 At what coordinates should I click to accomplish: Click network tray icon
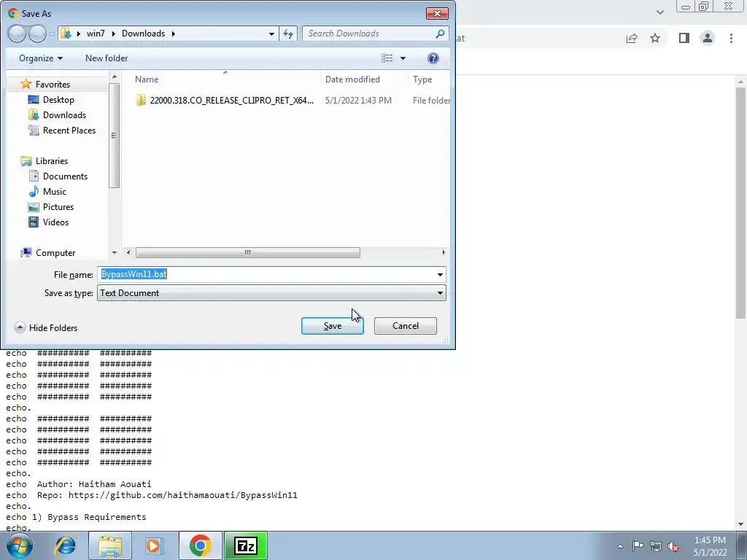point(656,546)
